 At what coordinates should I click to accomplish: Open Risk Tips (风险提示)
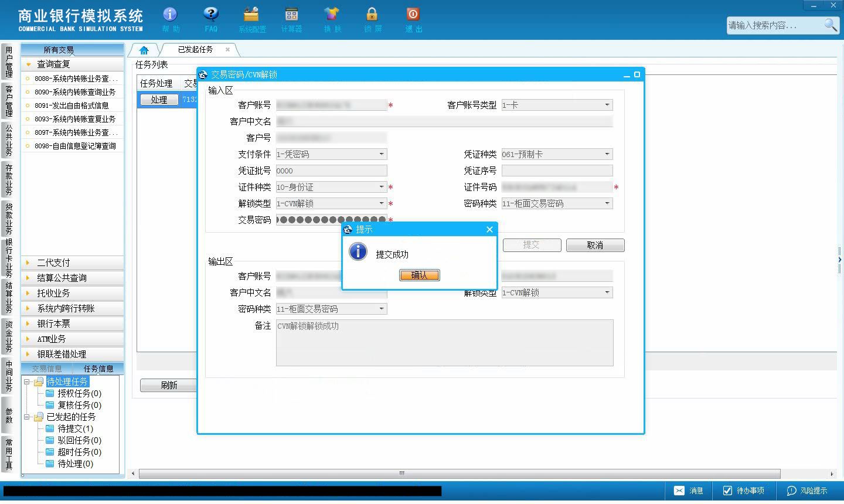807,491
